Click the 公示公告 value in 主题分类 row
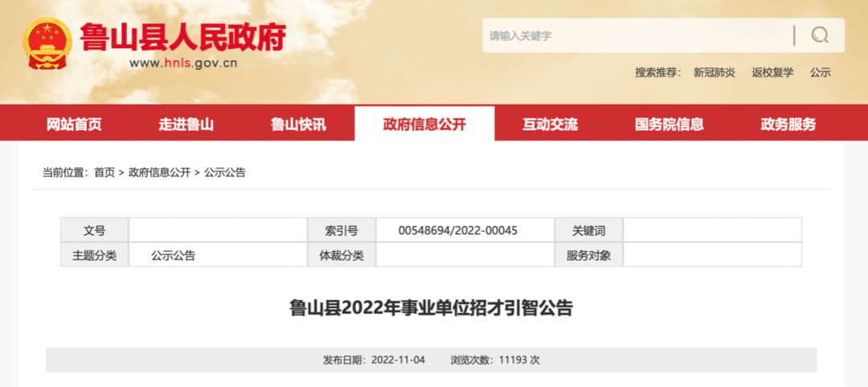 click(174, 256)
